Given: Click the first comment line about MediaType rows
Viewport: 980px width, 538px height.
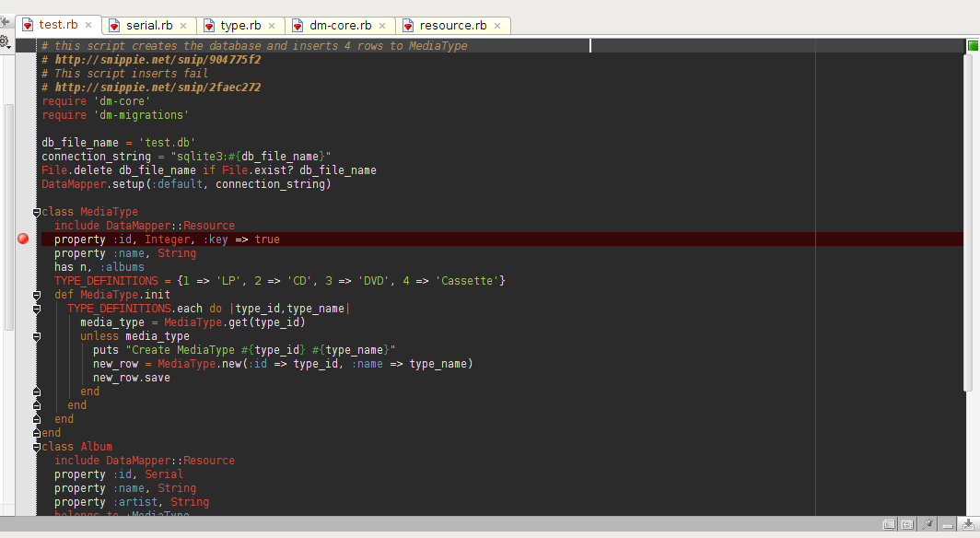Looking at the screenshot, I should [254, 46].
